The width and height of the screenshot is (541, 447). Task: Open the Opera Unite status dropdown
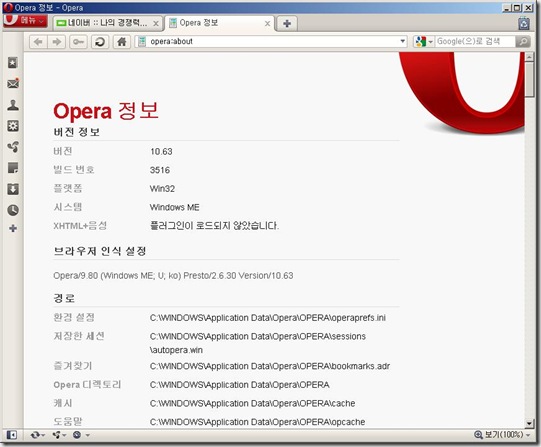point(59,435)
